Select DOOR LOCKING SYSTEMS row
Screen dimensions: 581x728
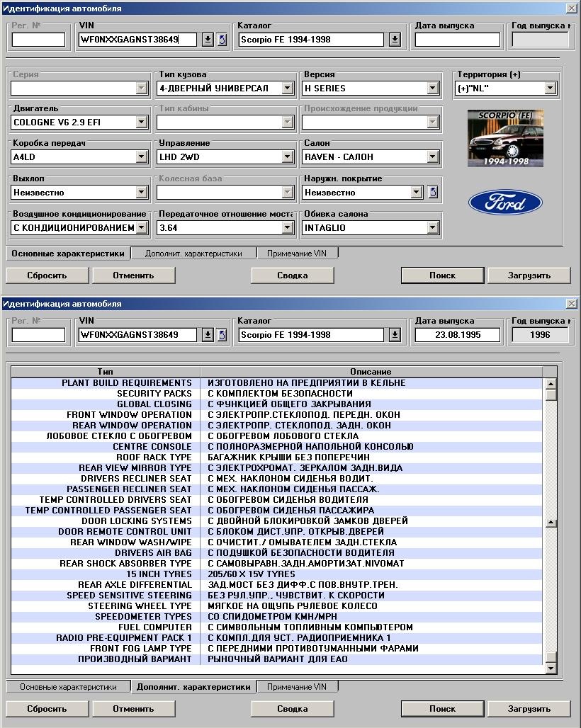click(x=276, y=521)
